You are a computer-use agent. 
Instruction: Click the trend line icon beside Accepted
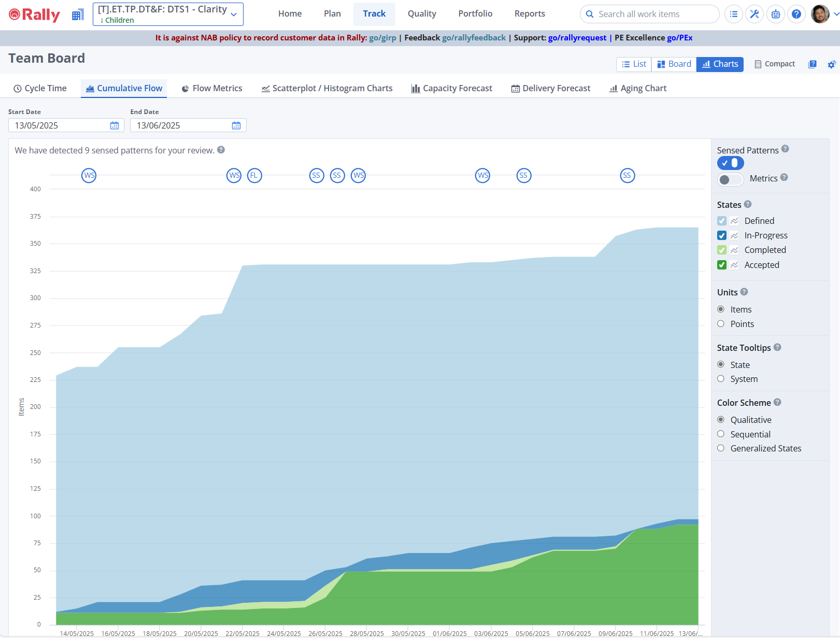point(734,265)
